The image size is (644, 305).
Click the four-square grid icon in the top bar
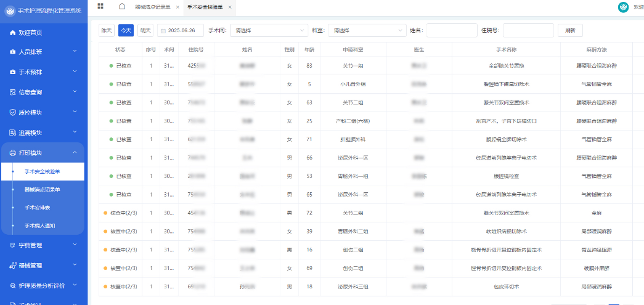[100, 6]
